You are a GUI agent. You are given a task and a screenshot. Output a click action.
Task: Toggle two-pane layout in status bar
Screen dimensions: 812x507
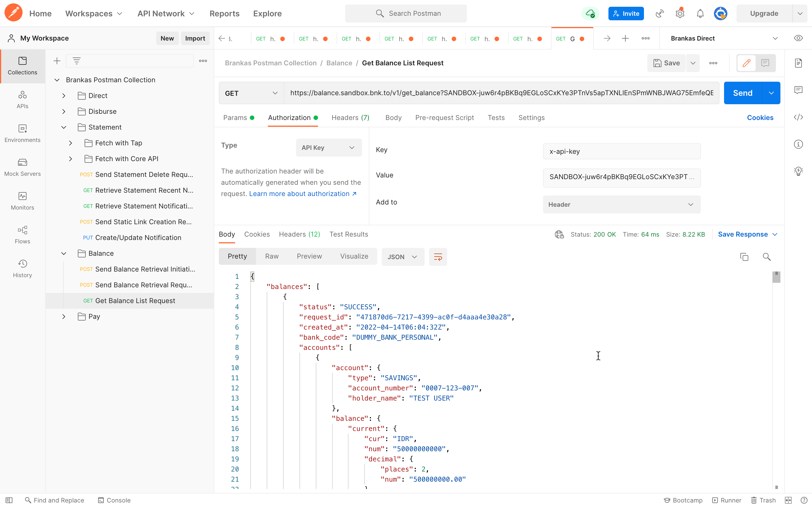click(x=788, y=500)
